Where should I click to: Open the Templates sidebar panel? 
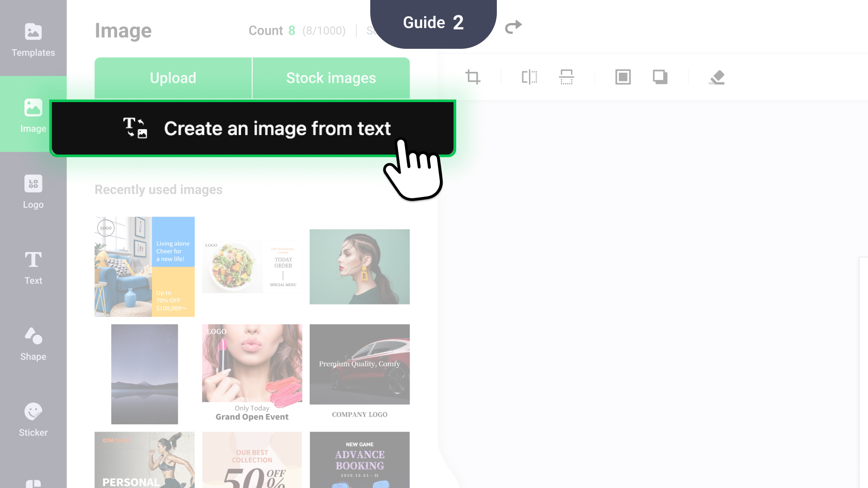pyautogui.click(x=33, y=40)
